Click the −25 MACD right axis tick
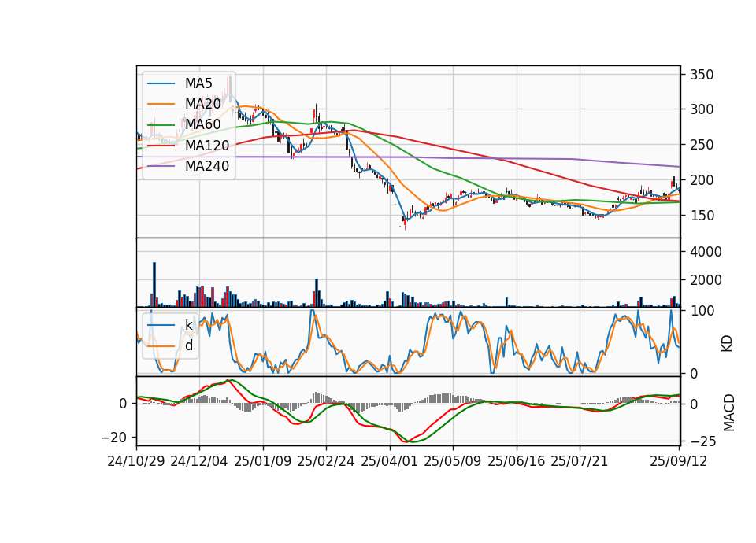The image size is (756, 543). coord(703,441)
